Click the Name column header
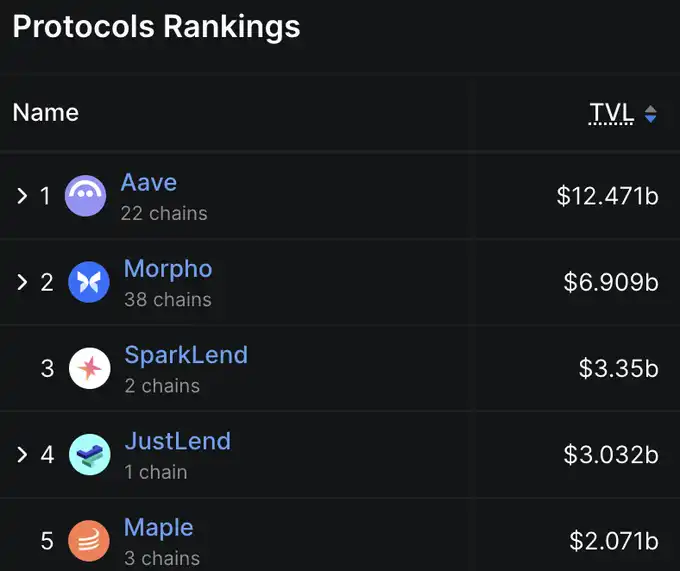 (46, 113)
